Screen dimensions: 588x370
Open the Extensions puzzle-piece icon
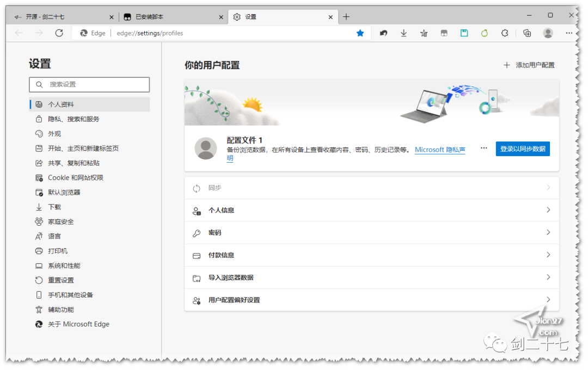505,33
